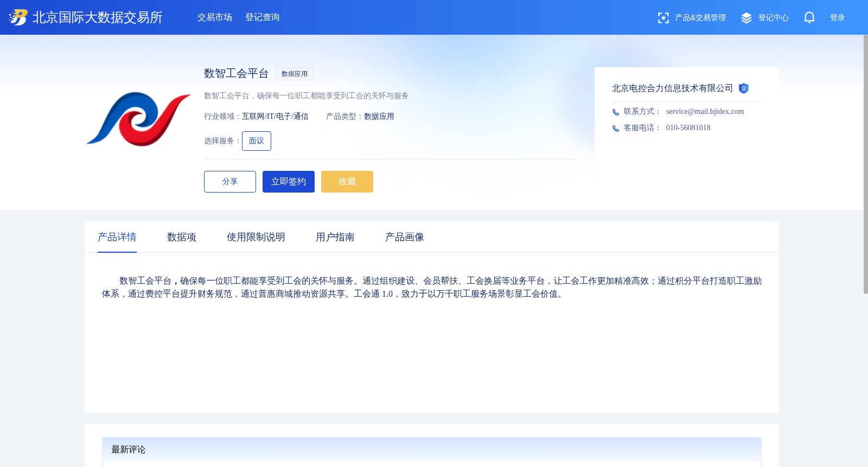This screenshot has height=467, width=868.
Task: Click the enterprise verified shield badge
Action: tap(744, 88)
